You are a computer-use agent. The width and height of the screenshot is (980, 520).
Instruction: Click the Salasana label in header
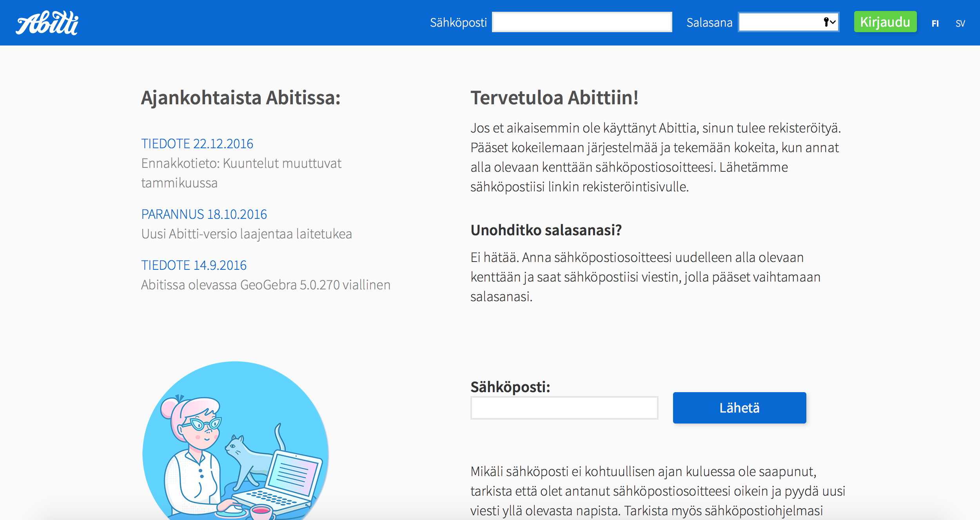709,23
